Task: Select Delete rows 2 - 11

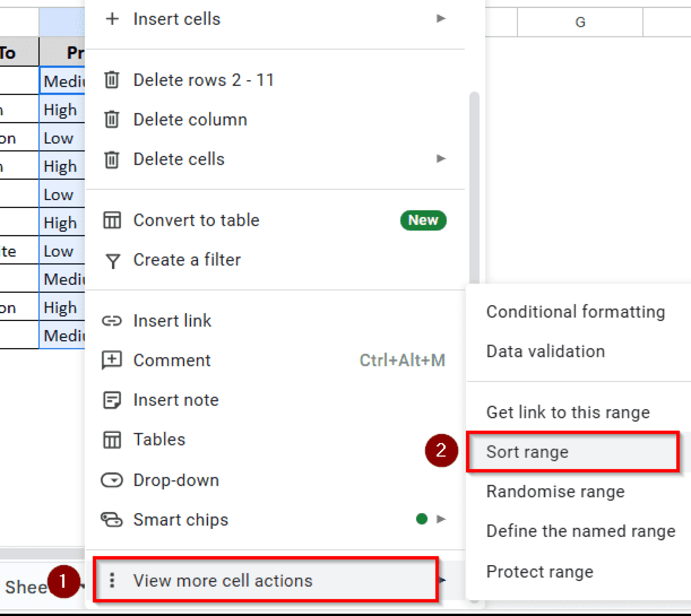Action: (203, 80)
